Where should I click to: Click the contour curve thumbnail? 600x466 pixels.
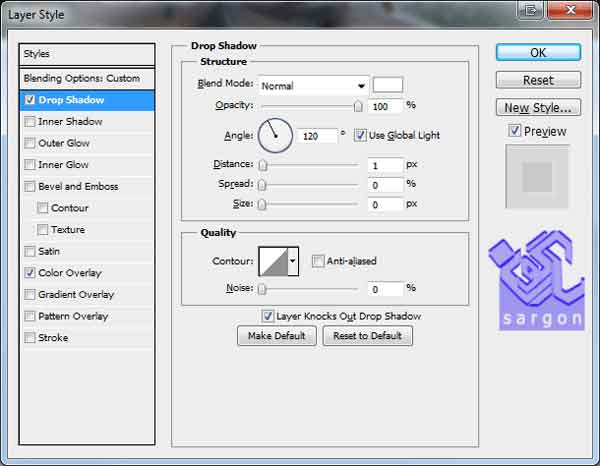click(x=272, y=262)
